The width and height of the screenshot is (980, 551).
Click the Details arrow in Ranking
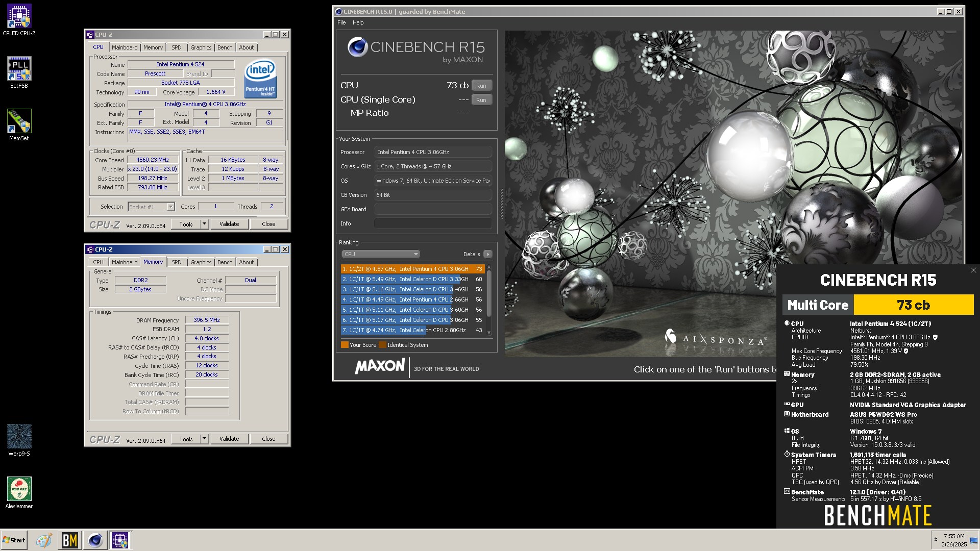tap(488, 254)
